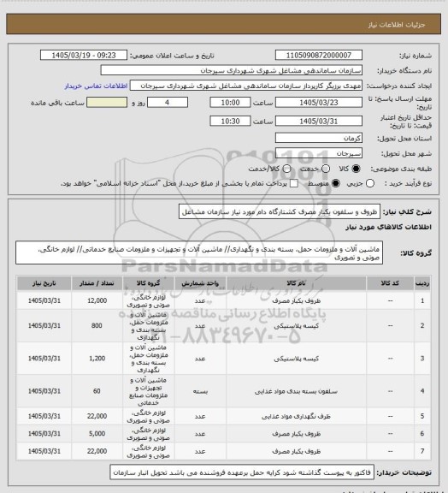Click the 'گروه کالا' column header
The image size is (448, 493).
point(148,283)
